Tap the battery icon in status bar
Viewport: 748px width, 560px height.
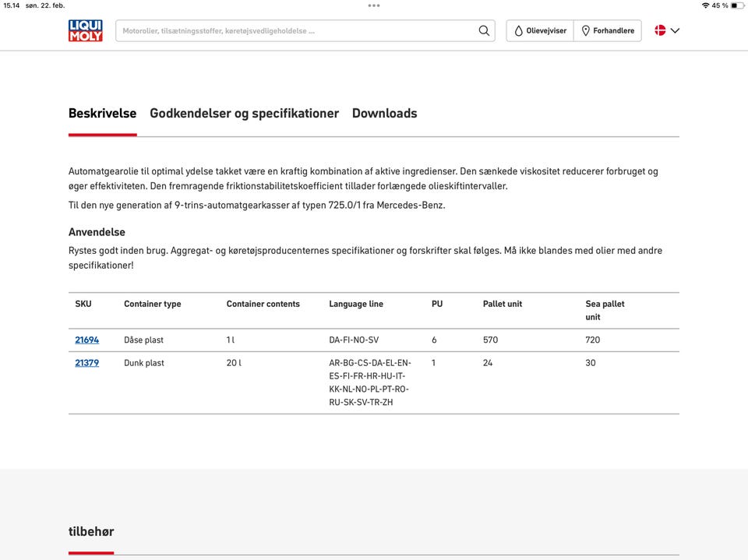[x=736, y=5]
